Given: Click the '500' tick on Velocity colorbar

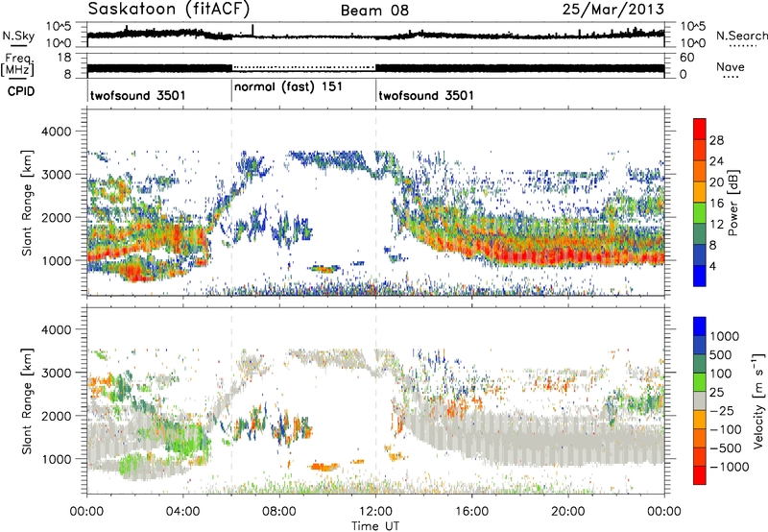Looking at the screenshot, I should pos(720,354).
